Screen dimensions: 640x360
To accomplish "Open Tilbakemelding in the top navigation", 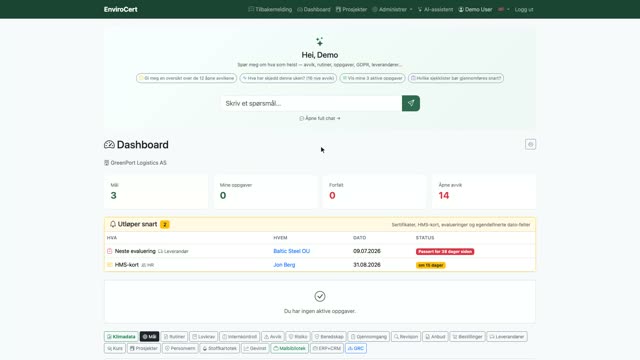I will (270, 9).
